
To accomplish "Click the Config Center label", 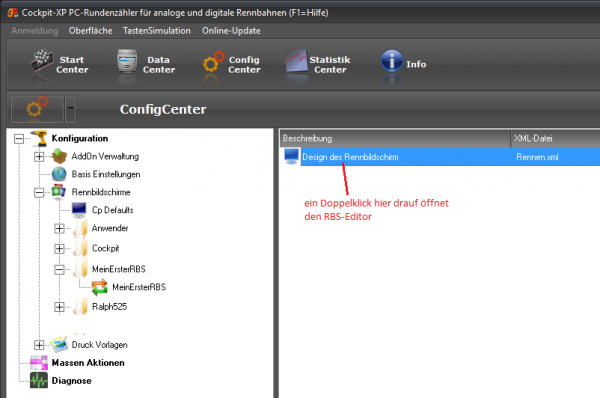I will click(244, 65).
